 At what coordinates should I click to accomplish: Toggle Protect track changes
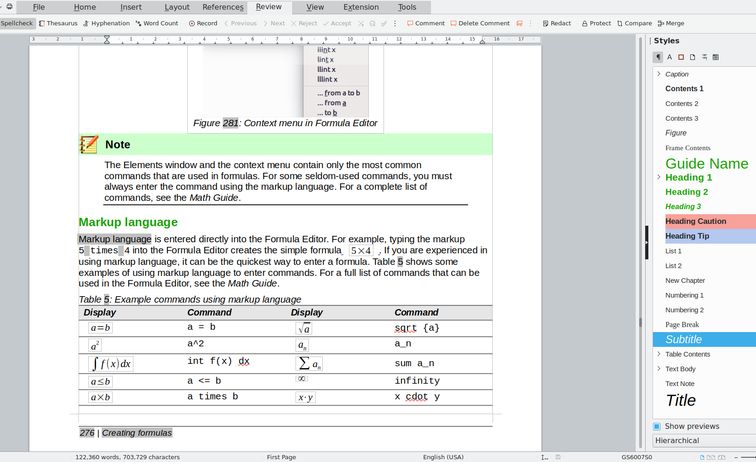point(596,23)
